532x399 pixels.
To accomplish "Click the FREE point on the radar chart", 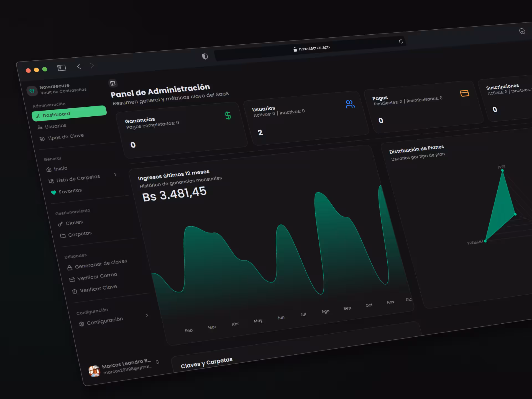I will click(x=502, y=170).
